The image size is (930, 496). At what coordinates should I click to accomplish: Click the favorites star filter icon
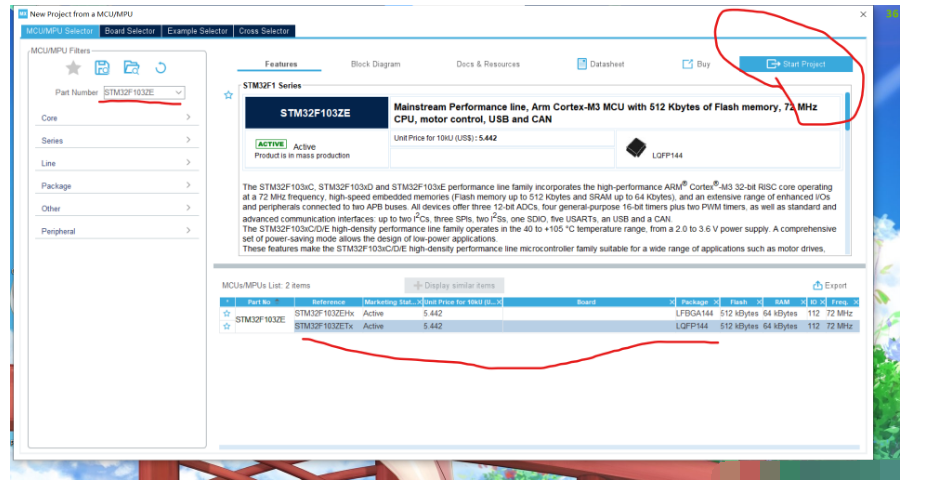click(74, 68)
